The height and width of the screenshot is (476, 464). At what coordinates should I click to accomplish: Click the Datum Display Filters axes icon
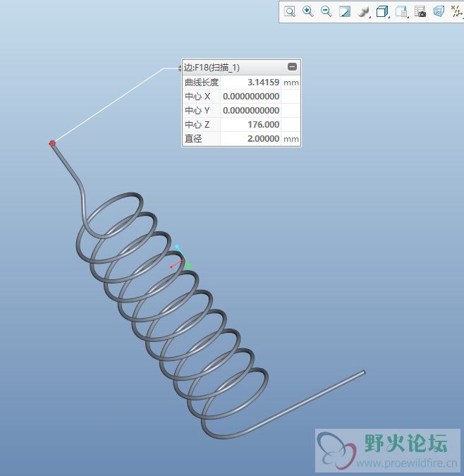coord(457,12)
